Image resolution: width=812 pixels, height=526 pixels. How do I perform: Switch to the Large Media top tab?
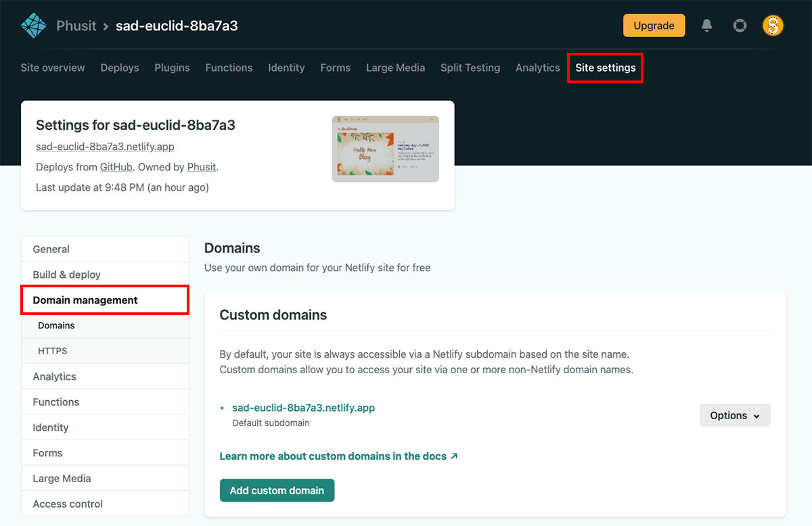(395, 68)
